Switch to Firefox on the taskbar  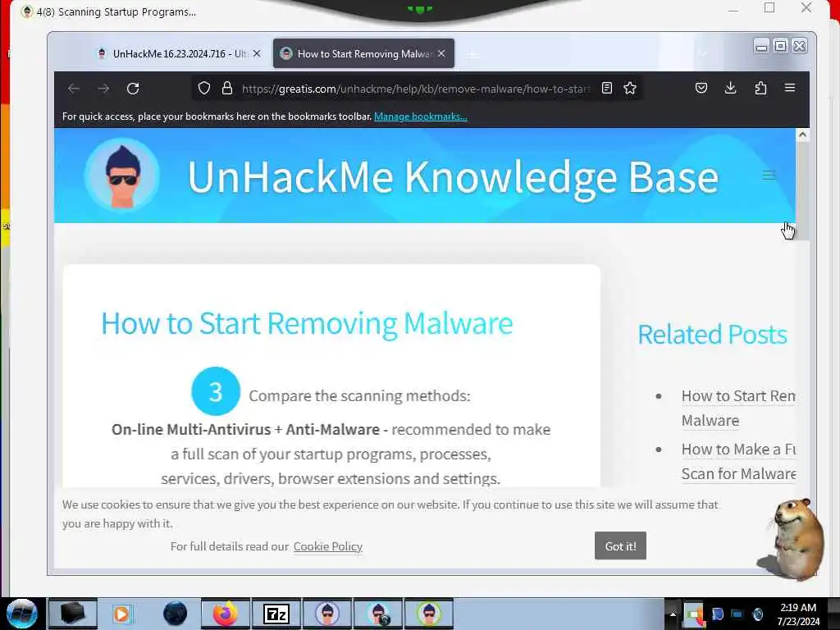click(225, 614)
